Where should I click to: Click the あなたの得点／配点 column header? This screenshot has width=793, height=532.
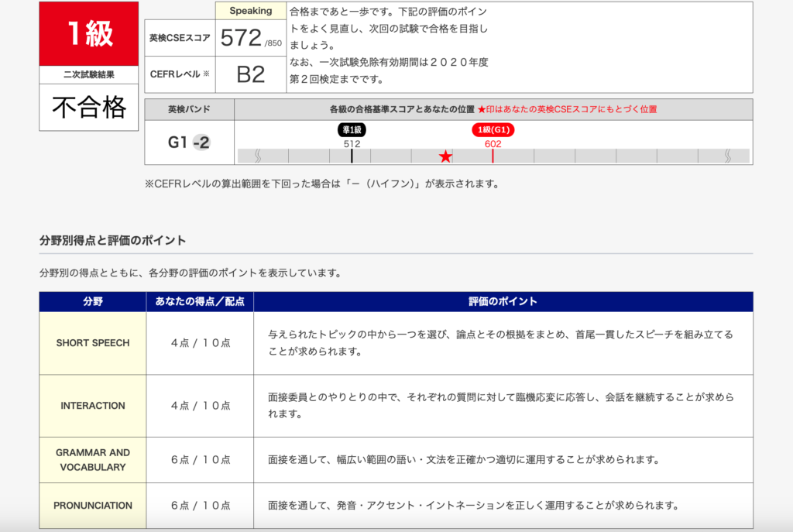tap(200, 301)
